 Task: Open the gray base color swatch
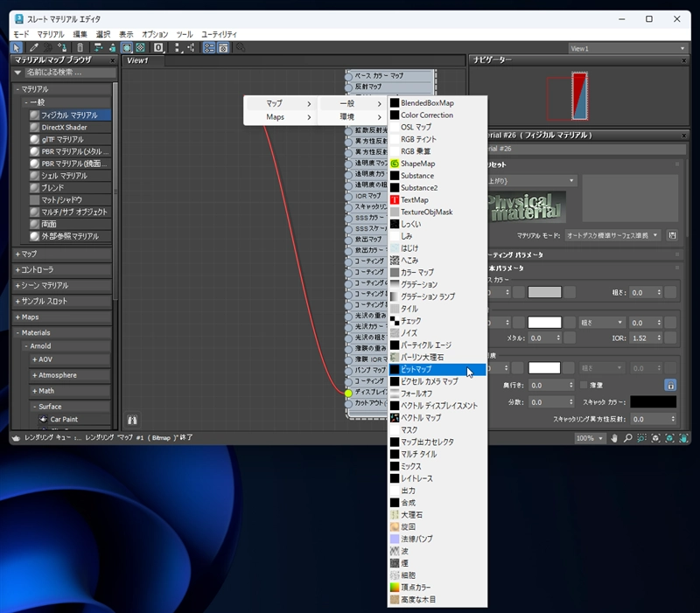[x=544, y=292]
